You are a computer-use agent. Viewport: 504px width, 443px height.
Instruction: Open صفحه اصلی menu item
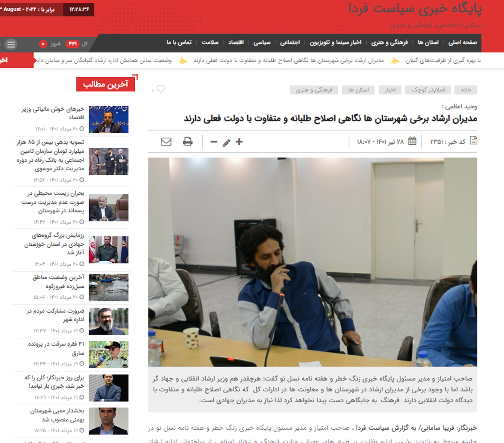click(x=463, y=43)
